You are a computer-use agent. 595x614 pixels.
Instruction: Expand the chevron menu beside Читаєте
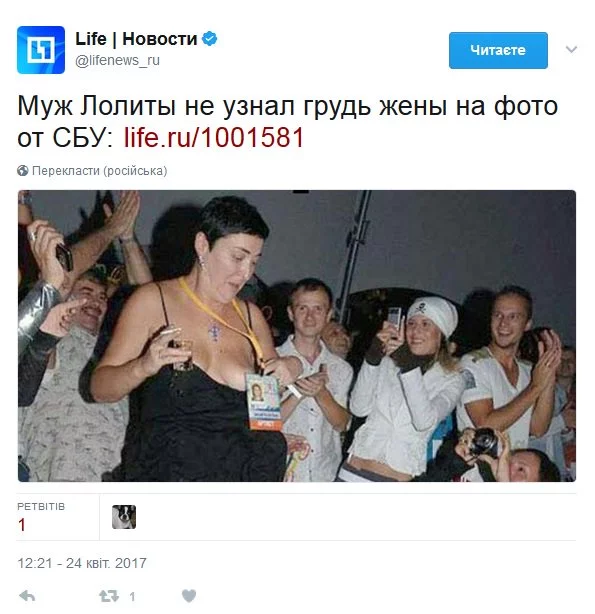(571, 49)
